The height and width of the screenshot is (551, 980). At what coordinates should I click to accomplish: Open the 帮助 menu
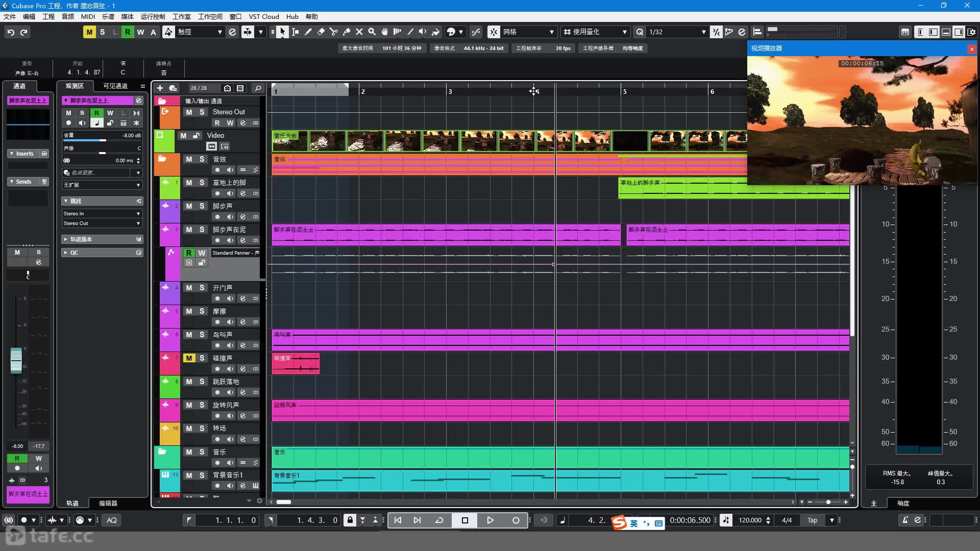(x=311, y=16)
